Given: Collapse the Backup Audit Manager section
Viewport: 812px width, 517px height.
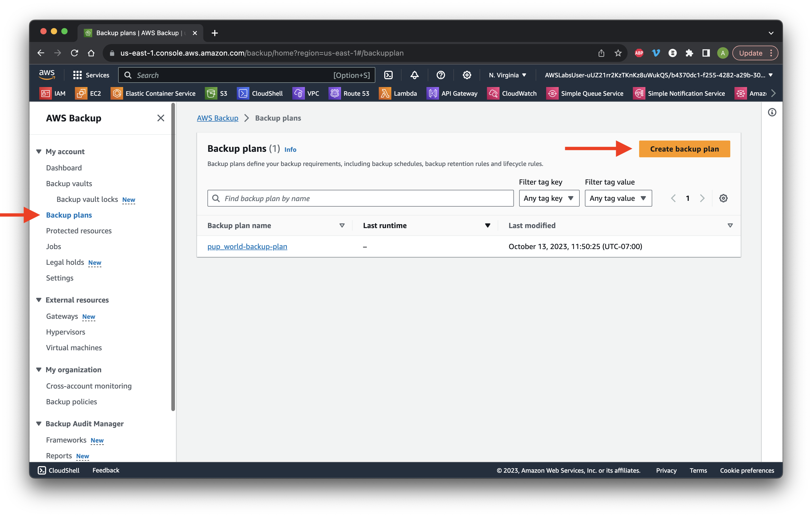Looking at the screenshot, I should click(39, 423).
